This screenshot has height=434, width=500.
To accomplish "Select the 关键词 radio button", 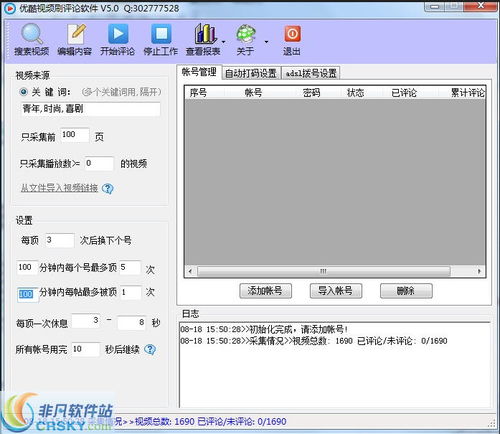I will pyautogui.click(x=24, y=91).
